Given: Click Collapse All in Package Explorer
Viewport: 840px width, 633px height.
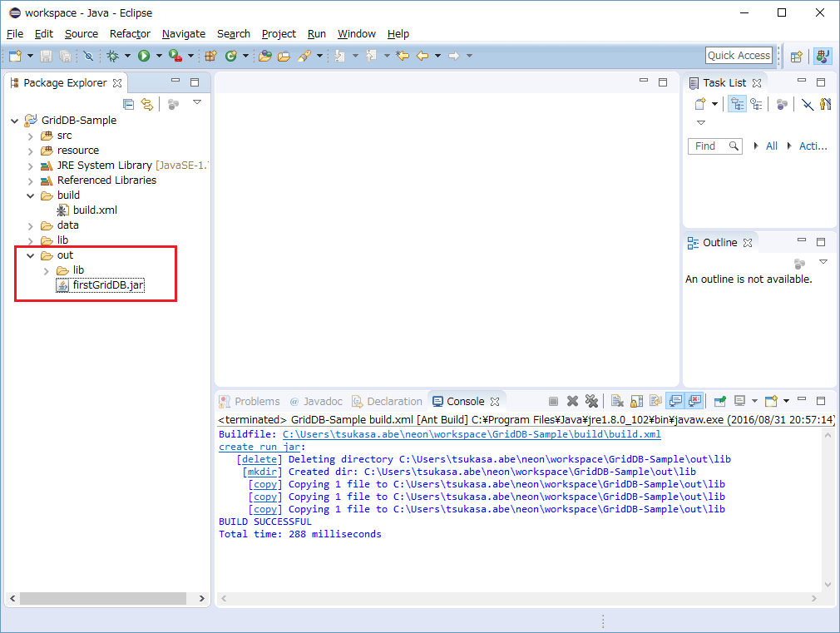Looking at the screenshot, I should click(x=129, y=104).
